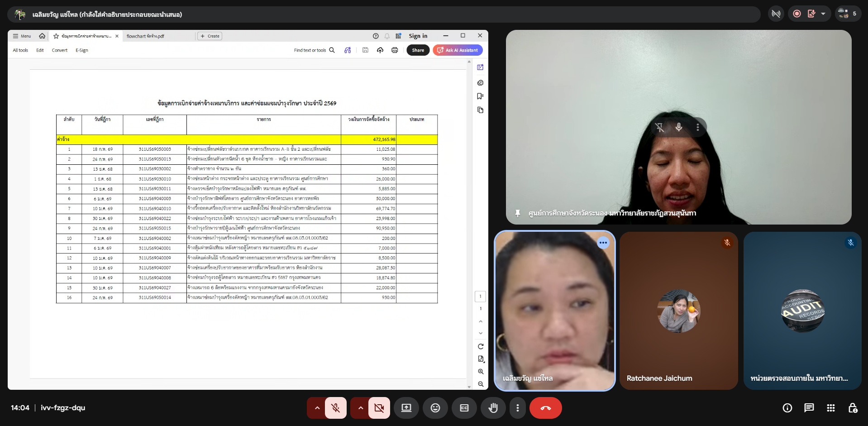868x426 pixels.
Task: Expand video settings chevron beside camera
Action: (x=361, y=408)
